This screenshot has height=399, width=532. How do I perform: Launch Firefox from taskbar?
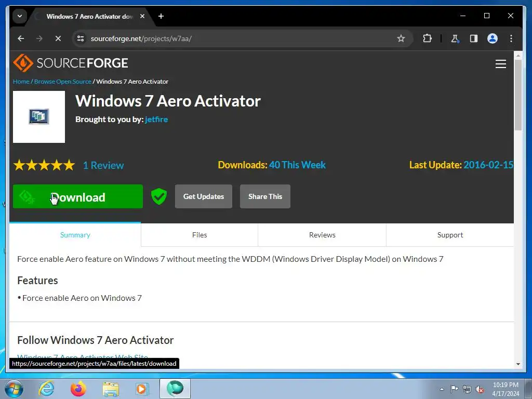(x=78, y=389)
